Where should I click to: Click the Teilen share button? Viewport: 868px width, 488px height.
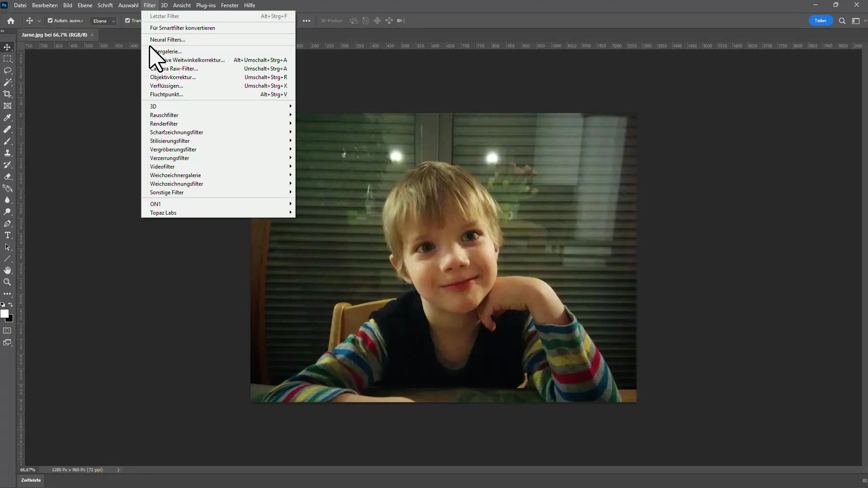(821, 21)
